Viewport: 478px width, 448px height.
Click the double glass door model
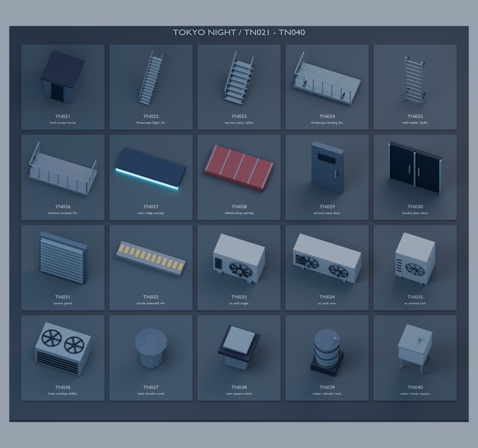(415, 168)
